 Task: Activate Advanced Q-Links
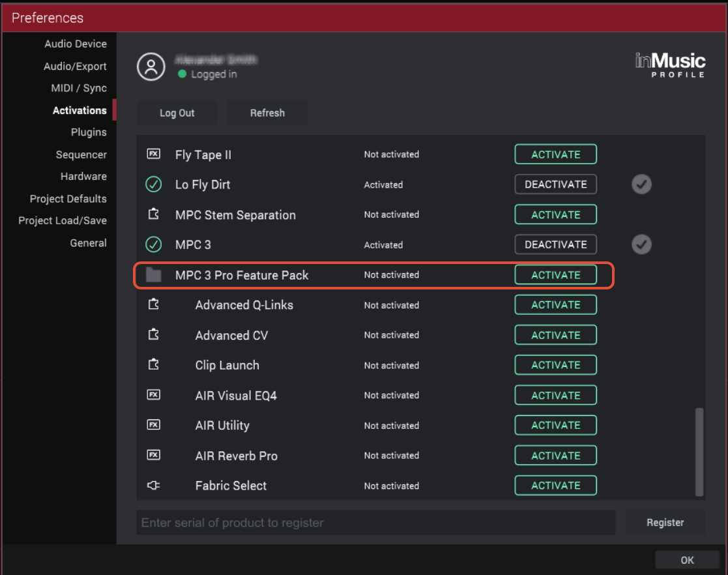pyautogui.click(x=556, y=304)
